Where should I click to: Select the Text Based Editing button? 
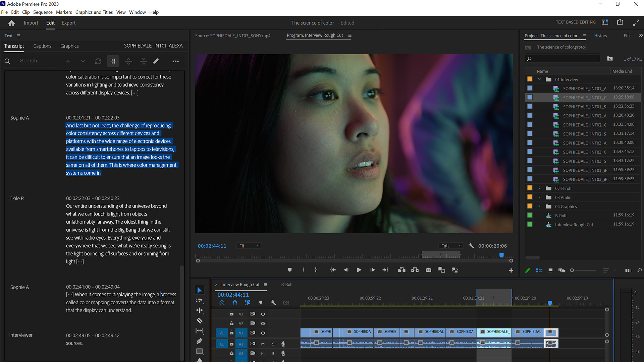pyautogui.click(x=576, y=22)
